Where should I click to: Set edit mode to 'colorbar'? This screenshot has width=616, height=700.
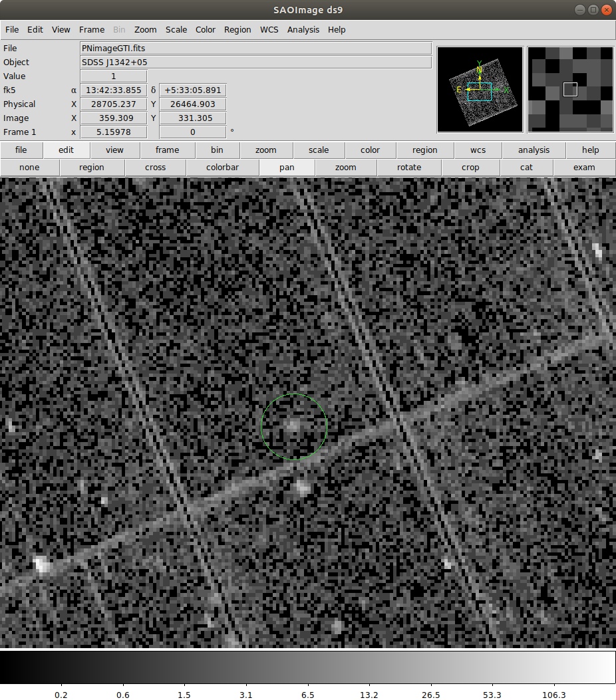pyautogui.click(x=222, y=168)
